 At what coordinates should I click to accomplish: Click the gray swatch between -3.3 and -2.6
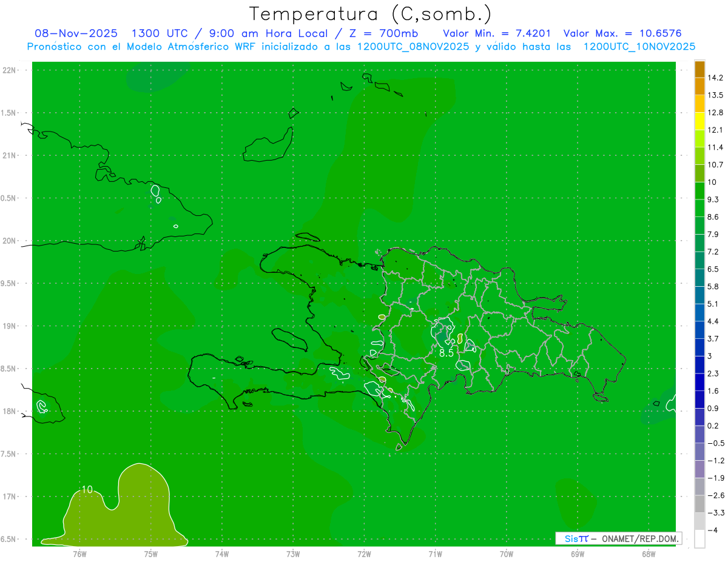tap(699, 504)
